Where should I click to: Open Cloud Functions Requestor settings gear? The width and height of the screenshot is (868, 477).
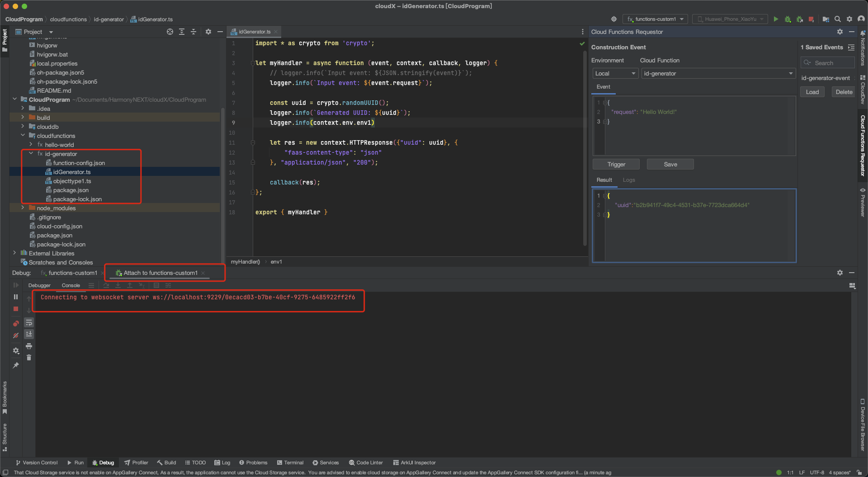[x=840, y=32]
